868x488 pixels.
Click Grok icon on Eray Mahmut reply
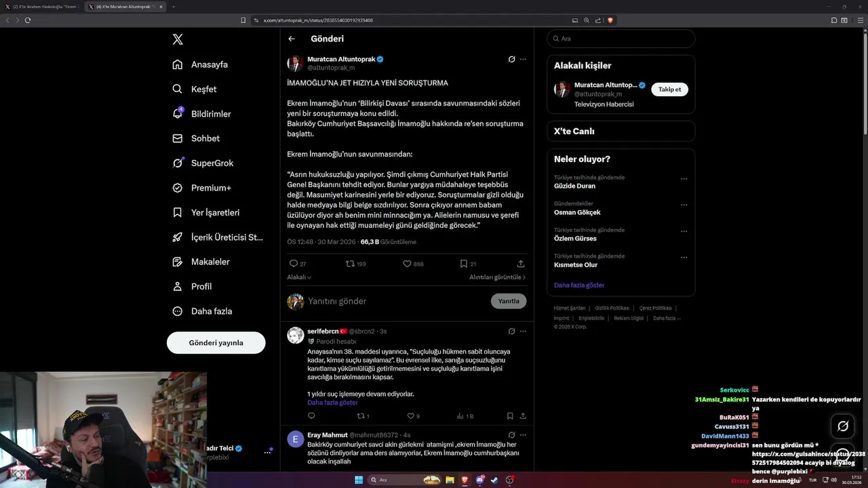tap(511, 435)
